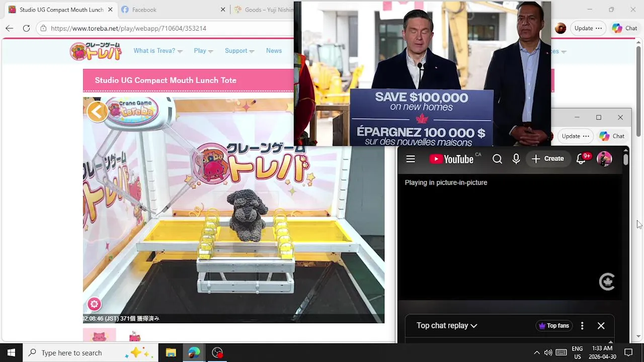The width and height of the screenshot is (644, 362).
Task: Click the Update button in YouTube window
Action: click(x=575, y=136)
